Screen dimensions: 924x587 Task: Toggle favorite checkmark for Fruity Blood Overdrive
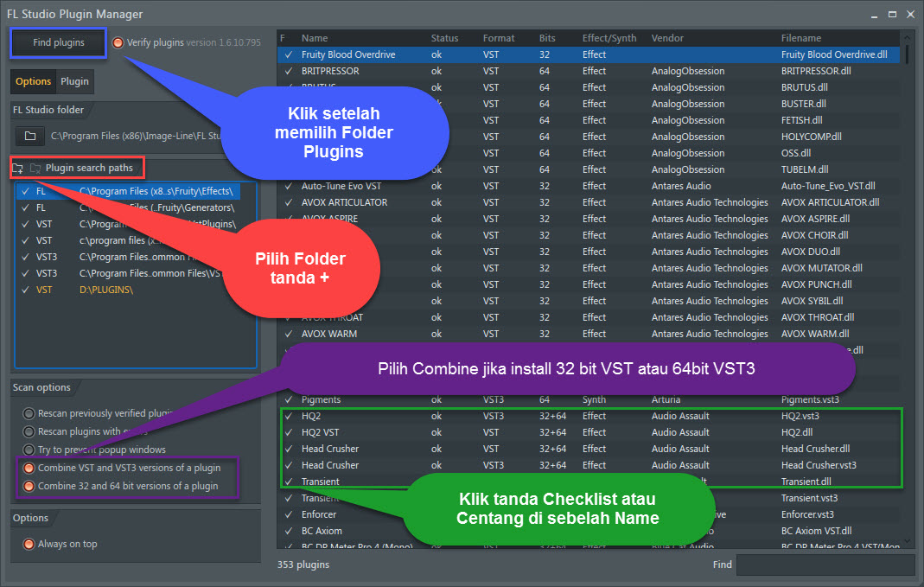[x=288, y=54]
